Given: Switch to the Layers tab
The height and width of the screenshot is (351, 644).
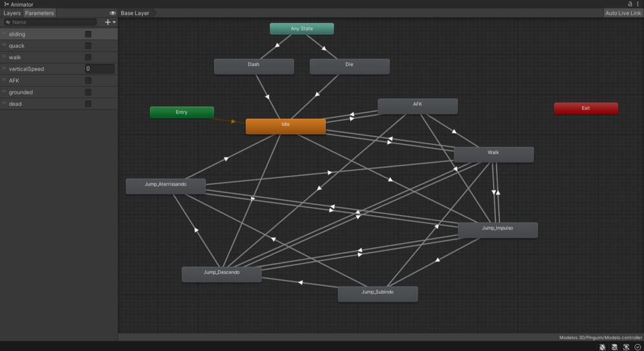Looking at the screenshot, I should point(12,13).
